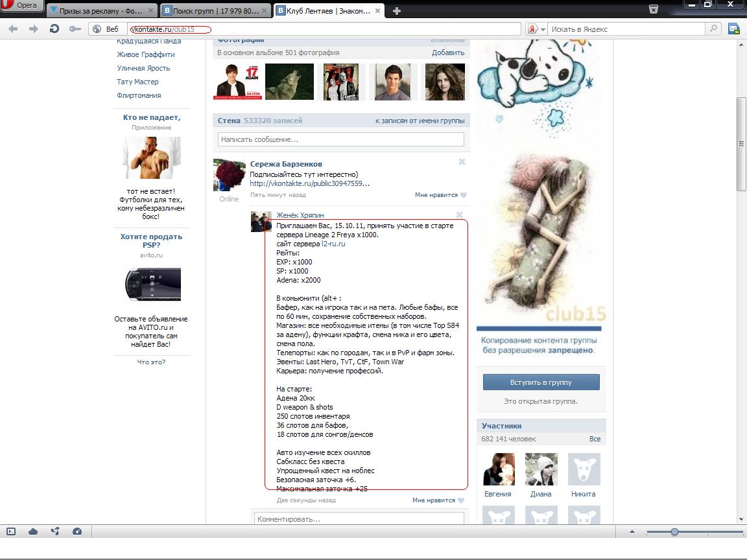Open Женёк Хряпин profile name

[x=300, y=215]
